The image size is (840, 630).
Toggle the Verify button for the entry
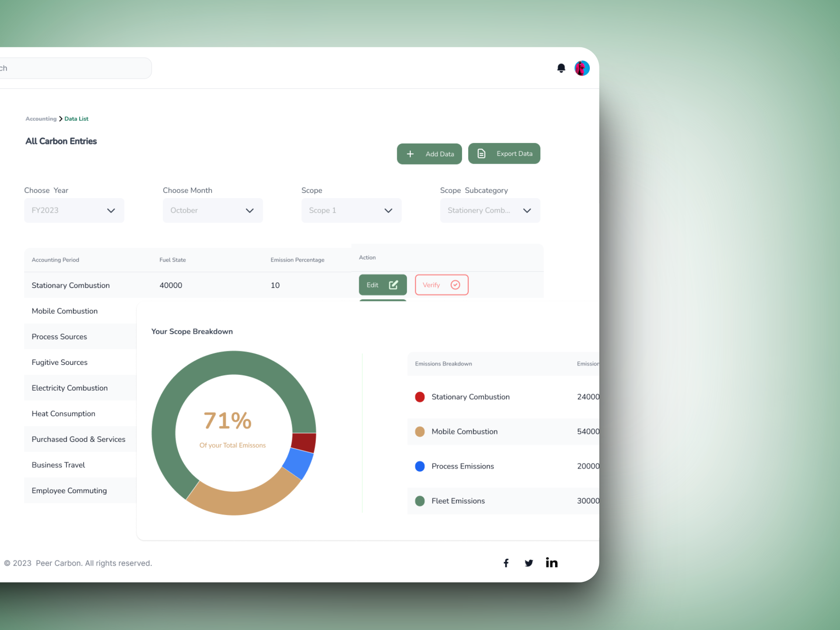pos(442,284)
